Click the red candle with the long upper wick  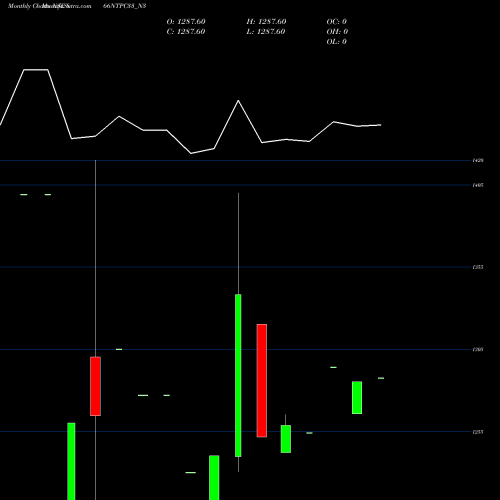point(95,386)
